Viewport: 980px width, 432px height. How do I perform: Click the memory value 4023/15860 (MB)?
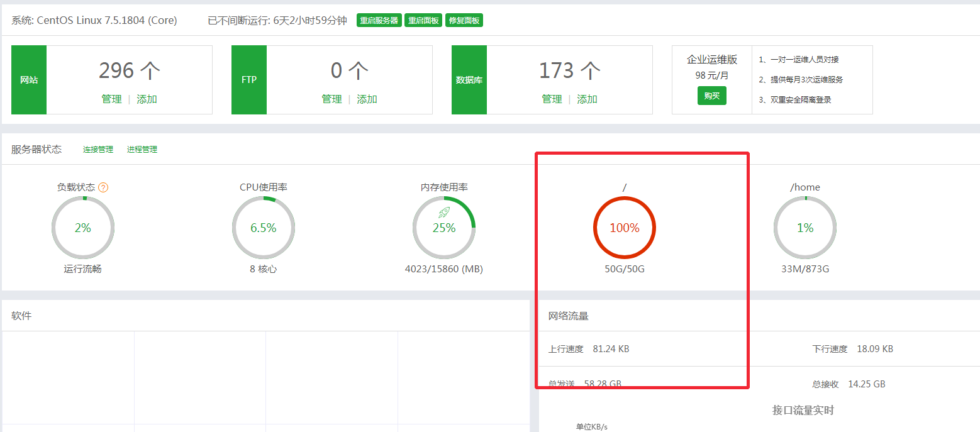(x=444, y=269)
